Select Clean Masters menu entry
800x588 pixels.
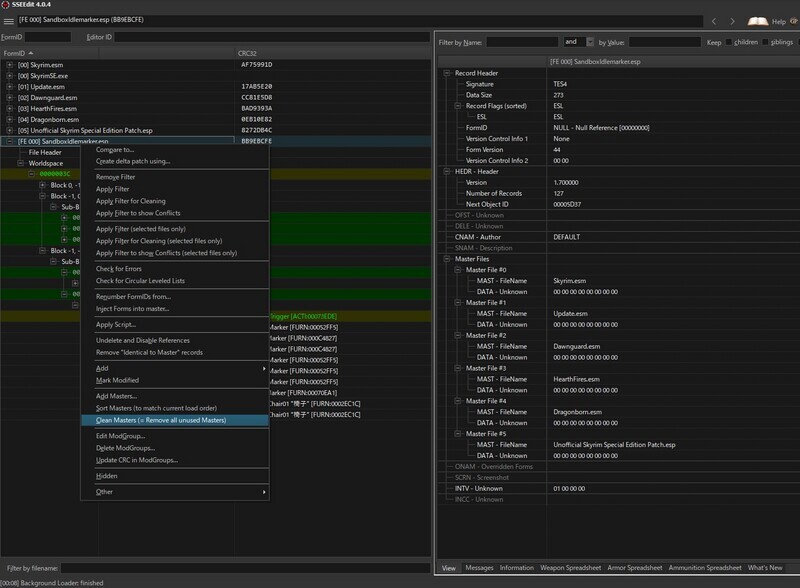174,421
